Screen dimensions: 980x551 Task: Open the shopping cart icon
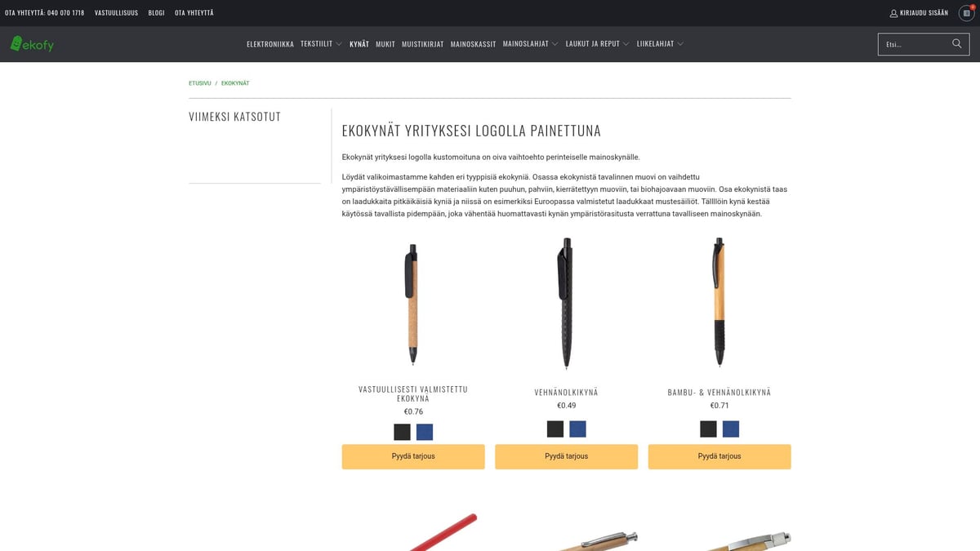pos(966,13)
